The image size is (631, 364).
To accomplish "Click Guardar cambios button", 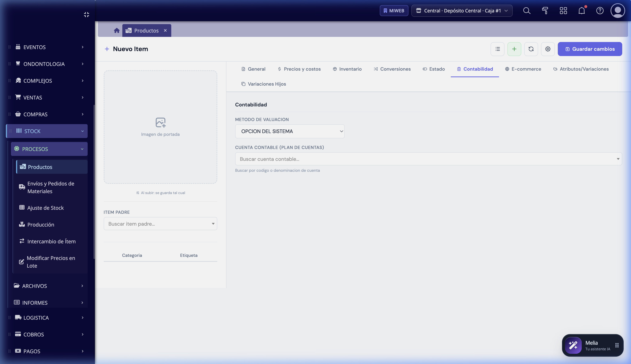I will pyautogui.click(x=590, y=49).
